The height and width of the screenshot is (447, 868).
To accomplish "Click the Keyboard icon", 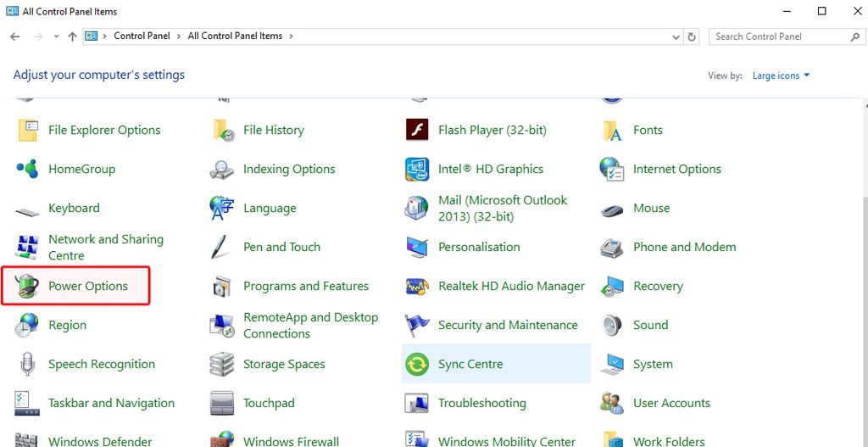I will [28, 211].
